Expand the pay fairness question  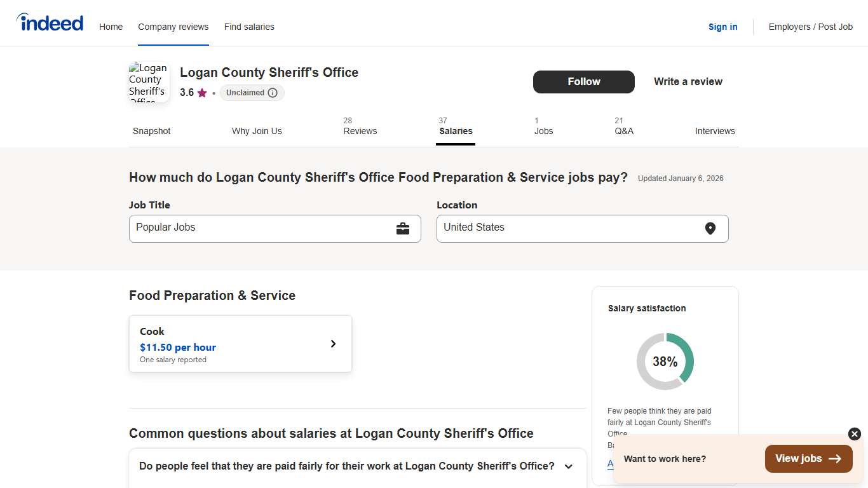pos(568,466)
